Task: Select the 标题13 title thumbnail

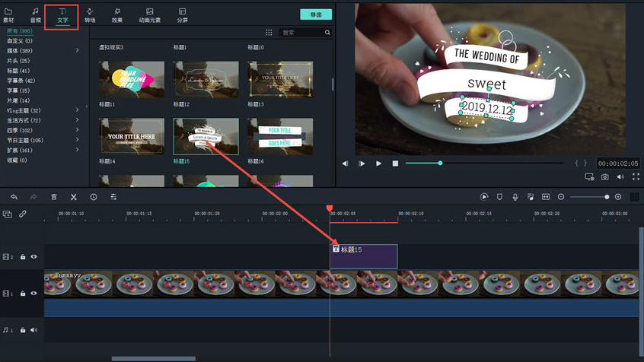Action: [x=280, y=80]
